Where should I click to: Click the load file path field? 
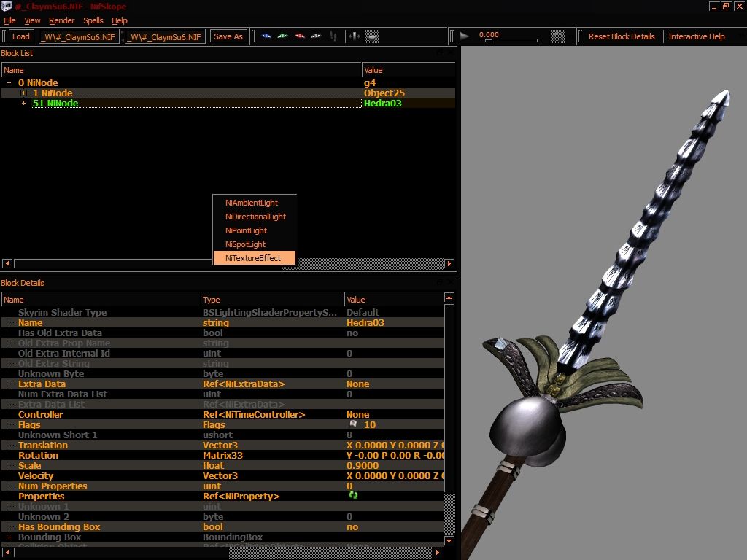(x=78, y=36)
